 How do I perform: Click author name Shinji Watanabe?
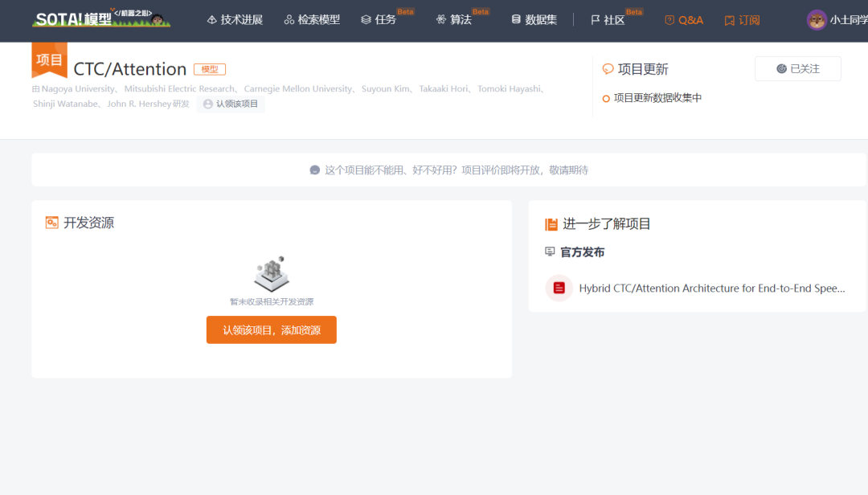65,104
